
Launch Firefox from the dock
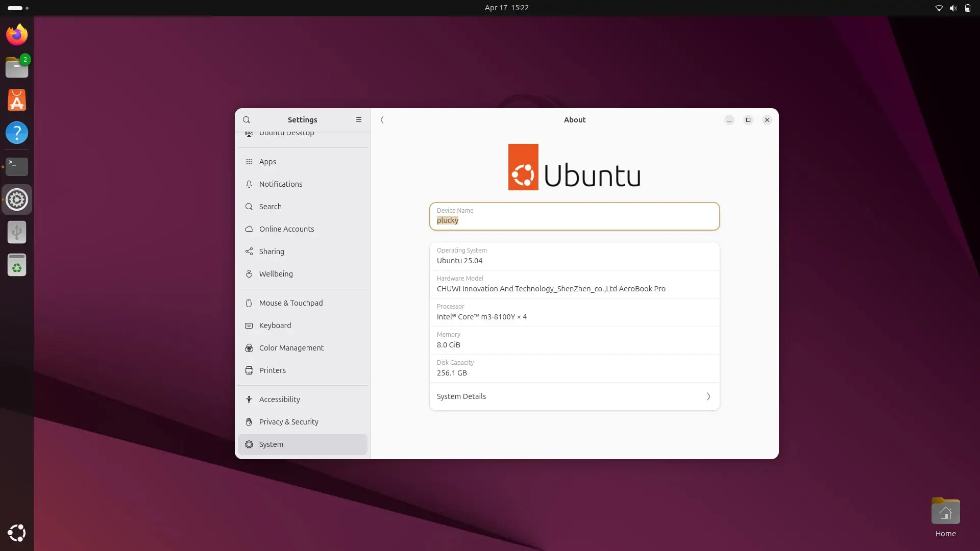17,34
